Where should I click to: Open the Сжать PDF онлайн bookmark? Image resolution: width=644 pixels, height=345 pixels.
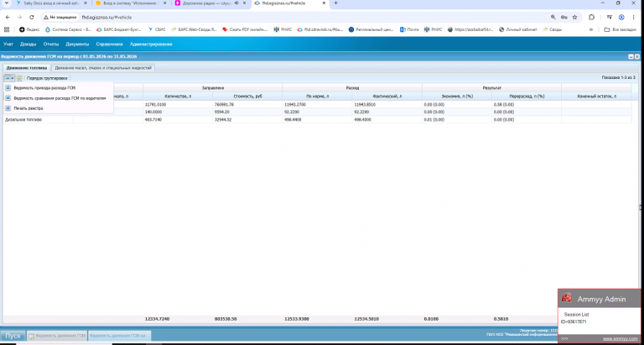coord(245,29)
